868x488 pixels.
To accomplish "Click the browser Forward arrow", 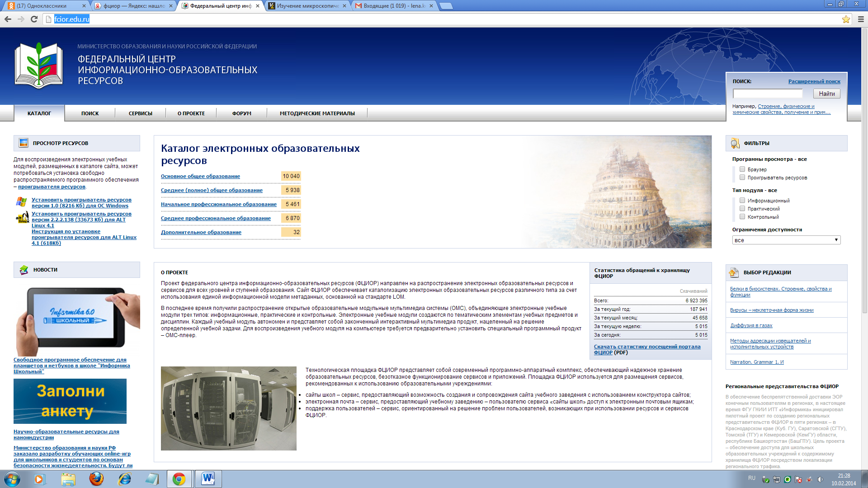I will [x=21, y=19].
